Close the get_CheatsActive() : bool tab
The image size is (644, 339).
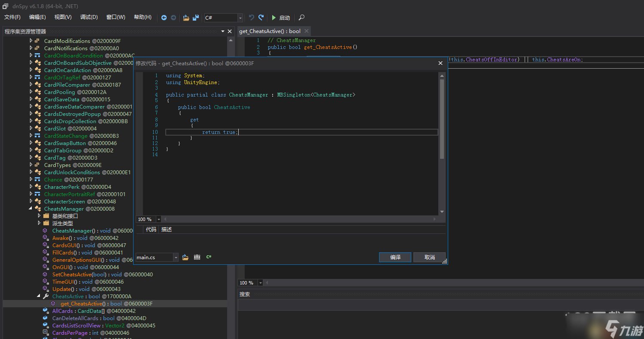(306, 31)
